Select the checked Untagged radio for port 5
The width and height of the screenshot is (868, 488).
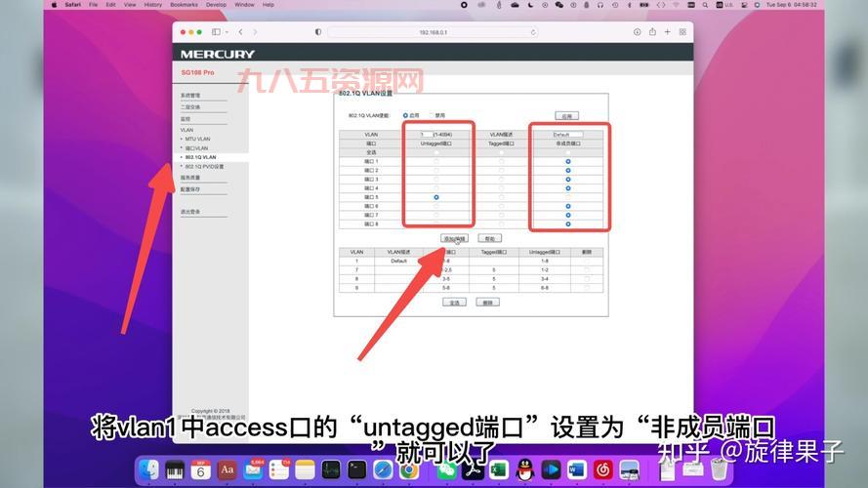pos(436,197)
